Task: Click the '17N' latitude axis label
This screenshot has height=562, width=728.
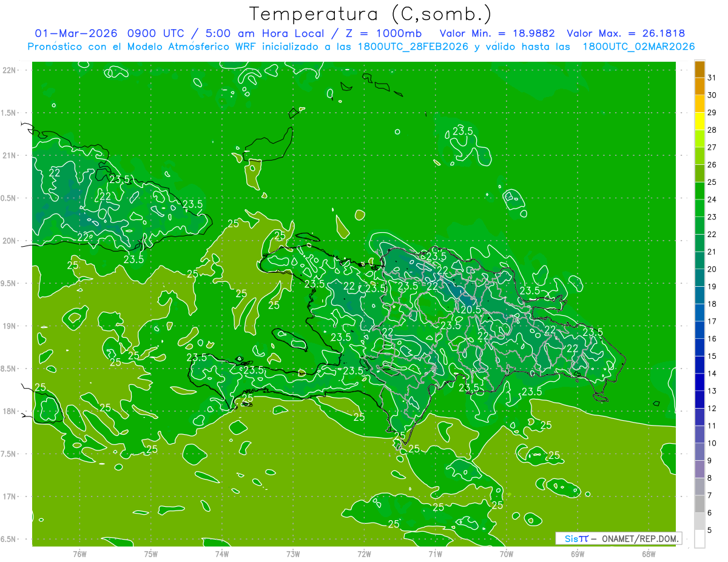Action: [9, 497]
